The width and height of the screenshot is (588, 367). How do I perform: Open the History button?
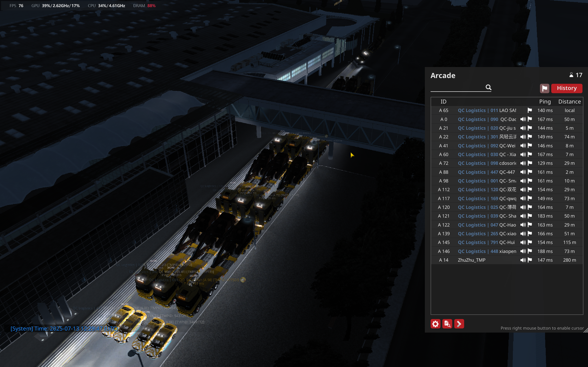click(566, 88)
